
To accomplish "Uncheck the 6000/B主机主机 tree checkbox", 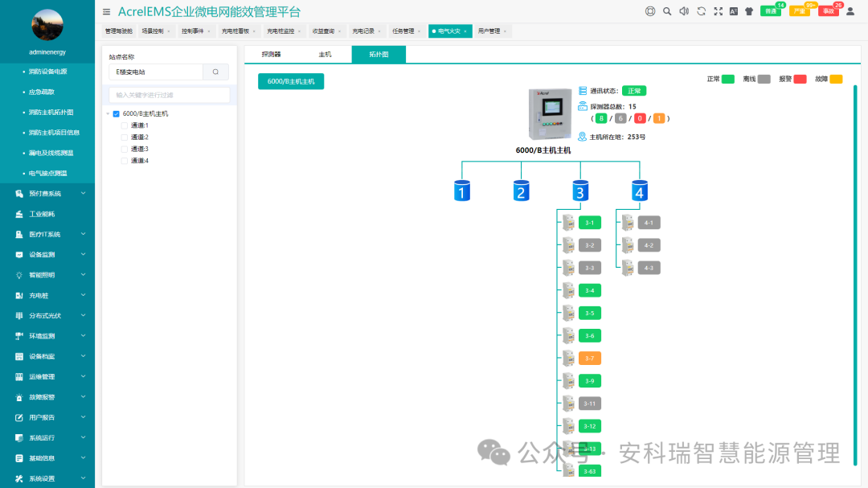I will [x=117, y=113].
